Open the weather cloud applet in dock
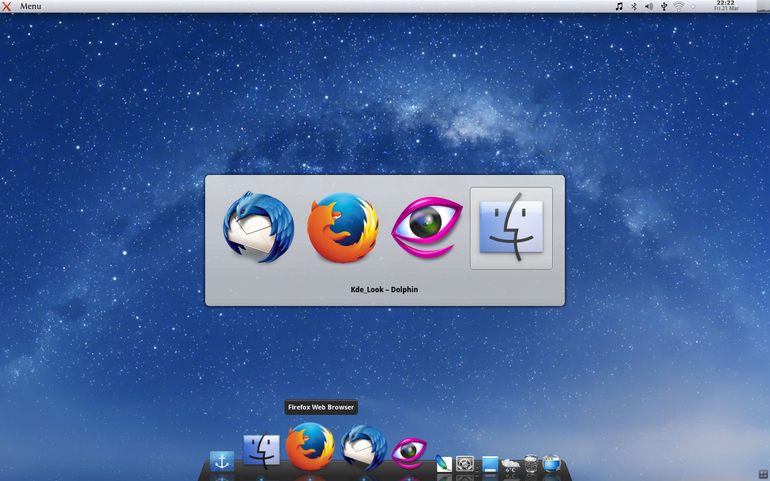This screenshot has height=481, width=770. click(510, 465)
